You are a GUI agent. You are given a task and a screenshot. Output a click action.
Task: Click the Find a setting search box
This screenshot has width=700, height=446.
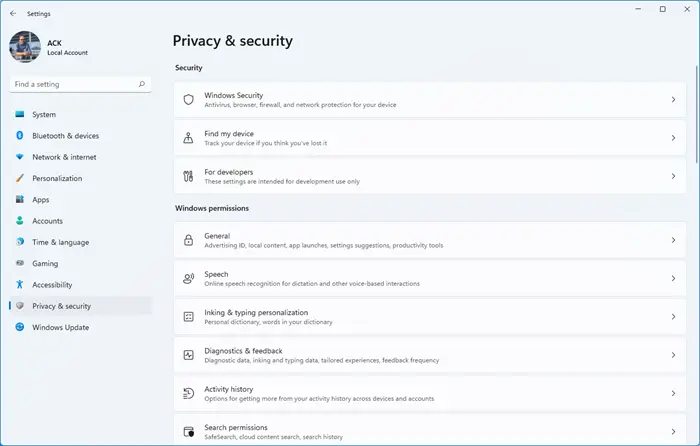(x=80, y=84)
